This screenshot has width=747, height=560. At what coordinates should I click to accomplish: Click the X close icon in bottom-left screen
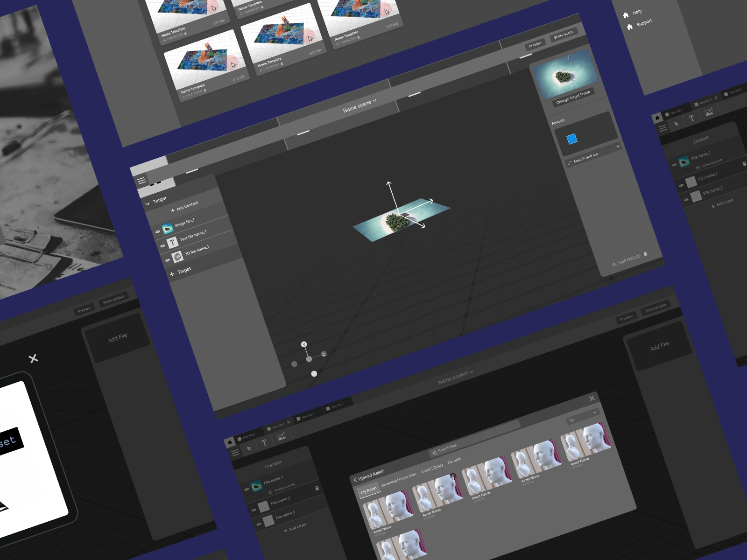click(x=33, y=358)
